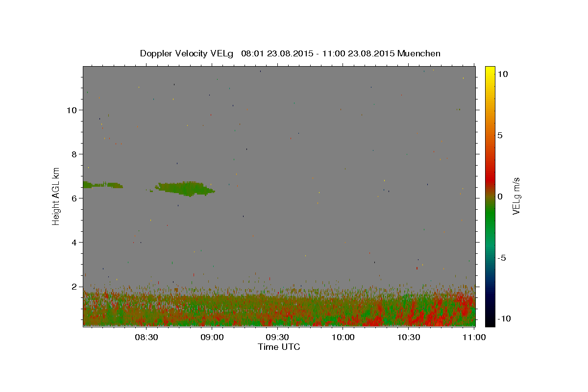The height and width of the screenshot is (392, 588).
Task: Click the 10:00 time tick label
Action: pyautogui.click(x=343, y=337)
